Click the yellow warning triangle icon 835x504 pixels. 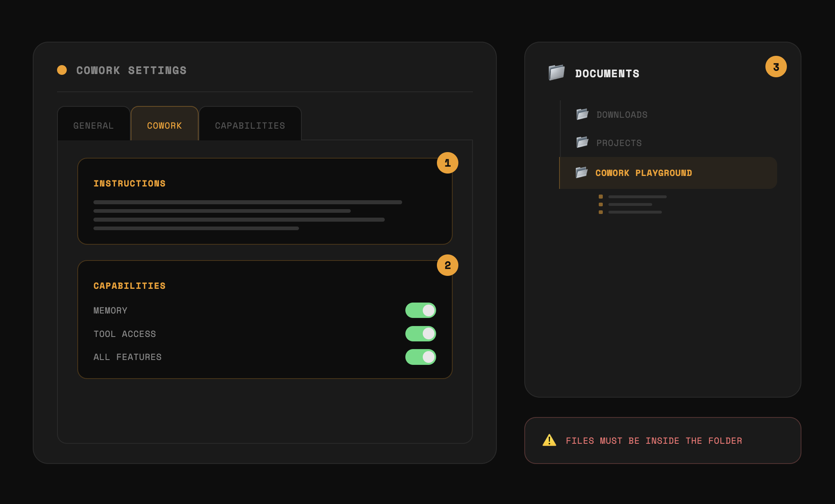tap(549, 440)
